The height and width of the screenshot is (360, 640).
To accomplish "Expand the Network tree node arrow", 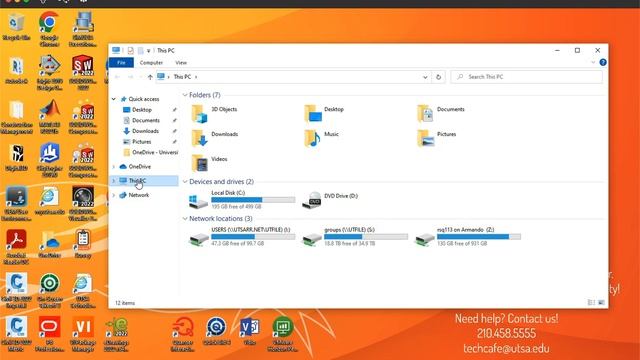I will (x=114, y=195).
